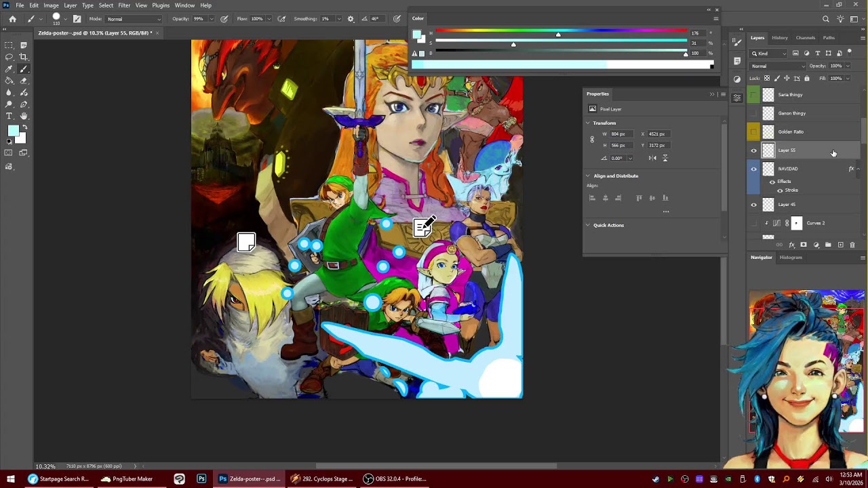This screenshot has height=488, width=868.
Task: Open the Filter menu
Action: [124, 5]
